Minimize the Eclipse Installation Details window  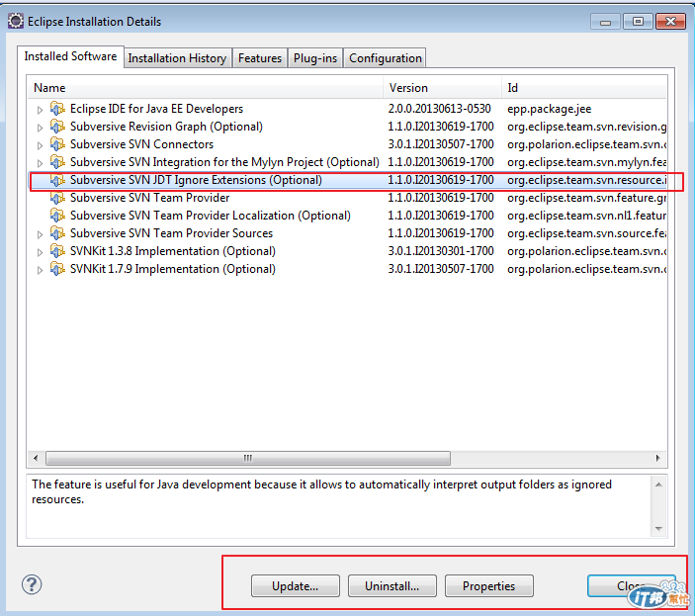tap(605, 22)
